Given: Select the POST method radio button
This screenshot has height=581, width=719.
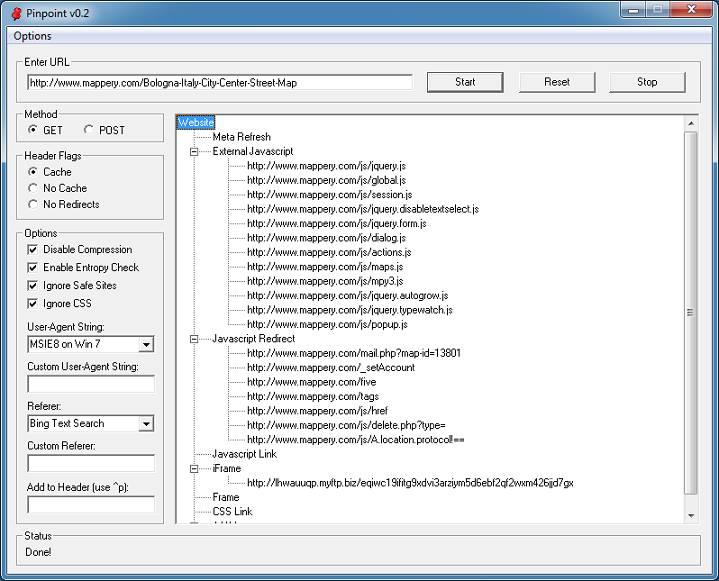Looking at the screenshot, I should pos(89,130).
